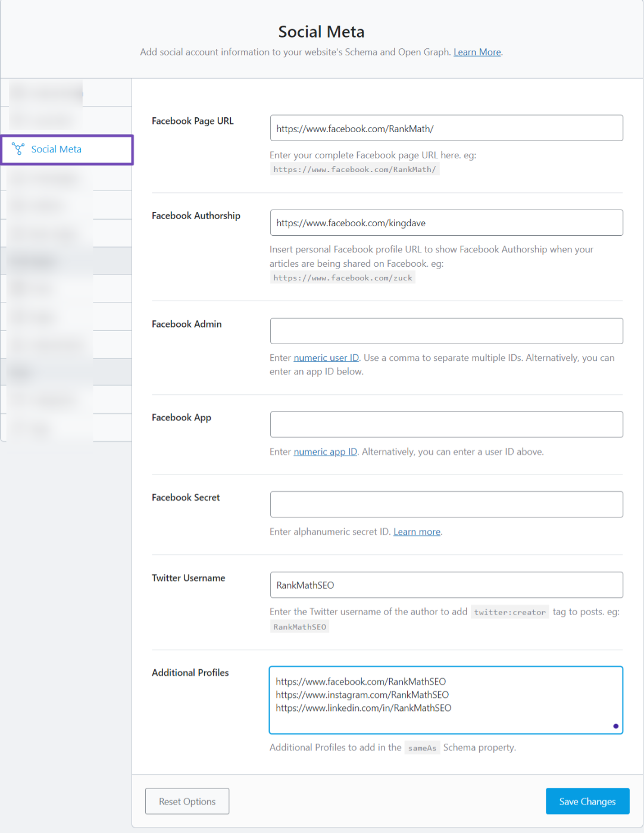Image resolution: width=644 pixels, height=833 pixels.
Task: Click the Facebook Admin label
Action: 186,324
